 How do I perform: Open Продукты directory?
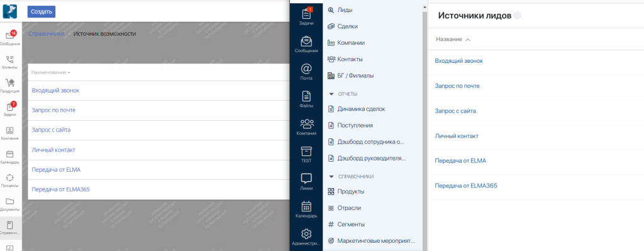click(346, 191)
